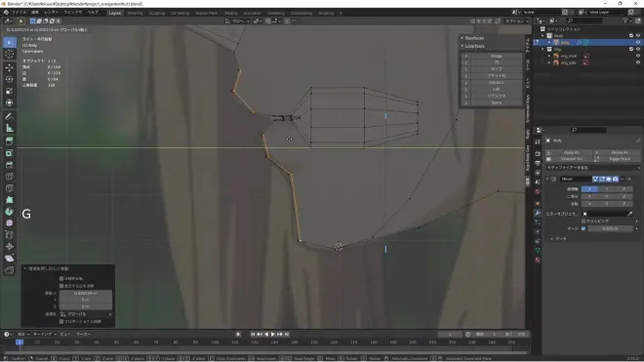
Task: Click frame 100 on the timeline ruler
Action: [215, 342]
